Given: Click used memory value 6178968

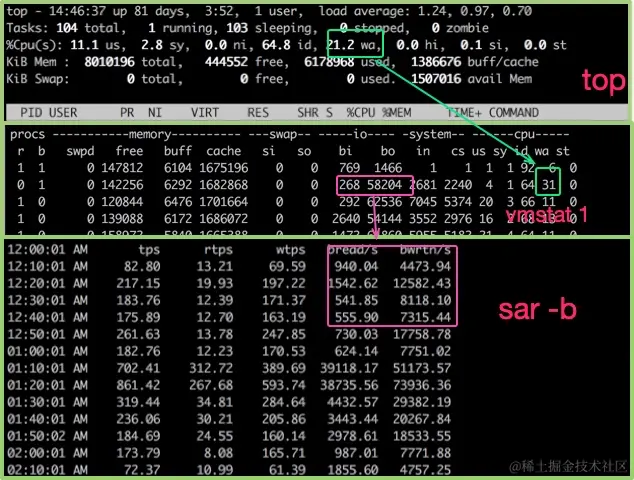Looking at the screenshot, I should click(x=329, y=62).
